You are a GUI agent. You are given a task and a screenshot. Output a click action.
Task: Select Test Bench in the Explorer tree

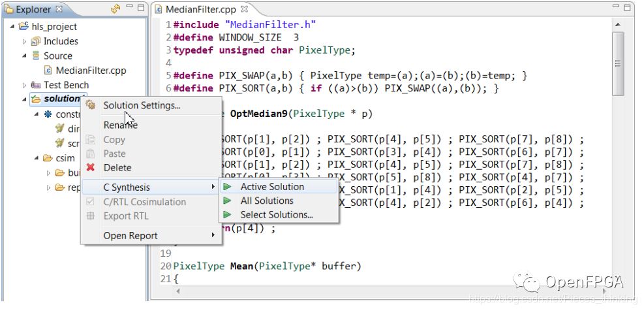coord(66,85)
